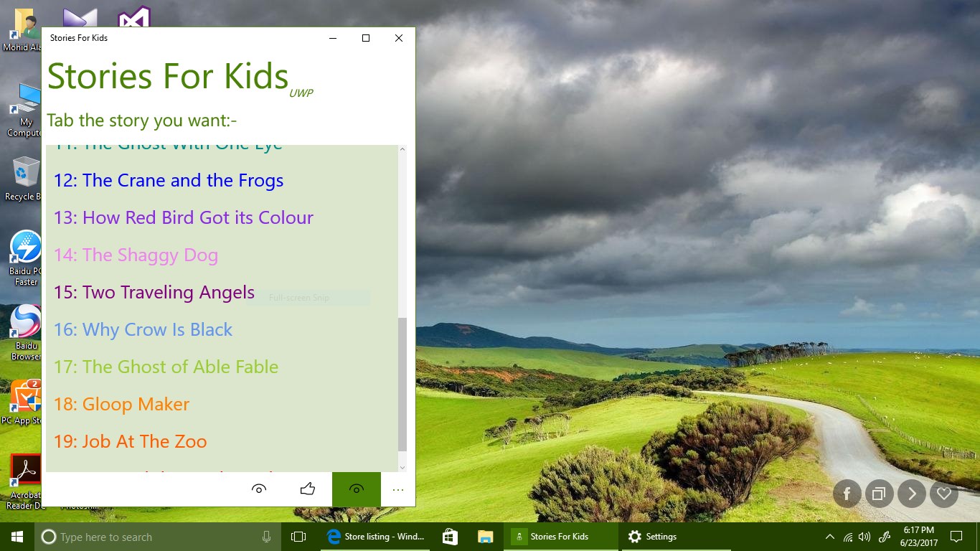Select the Baidu PC Faster desktop icon

point(24,258)
